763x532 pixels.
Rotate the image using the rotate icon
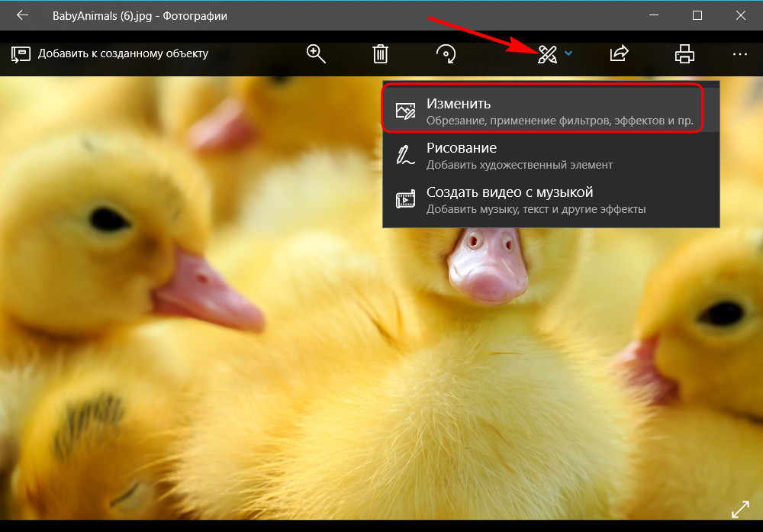pyautogui.click(x=446, y=53)
